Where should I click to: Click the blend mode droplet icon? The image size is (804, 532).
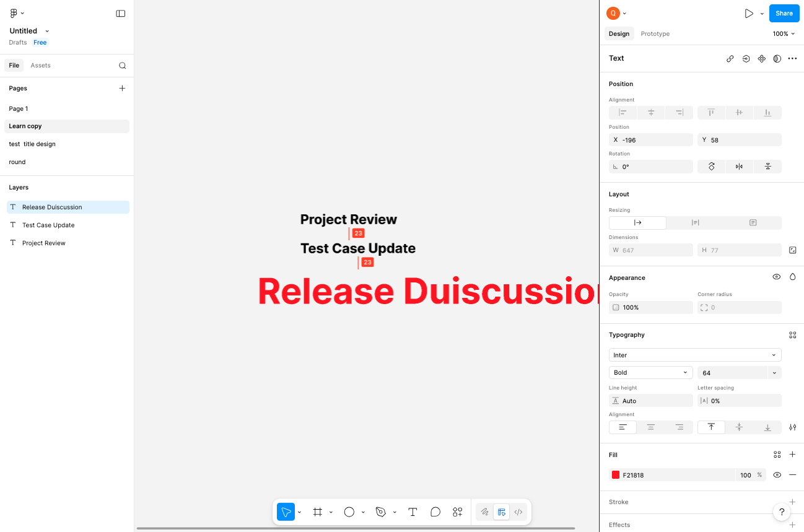[792, 277]
